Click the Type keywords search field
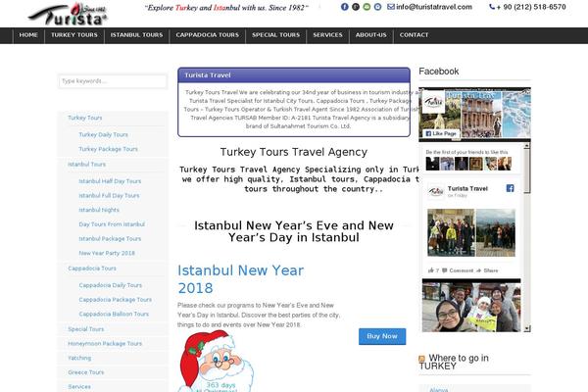The width and height of the screenshot is (588, 392). (113, 81)
